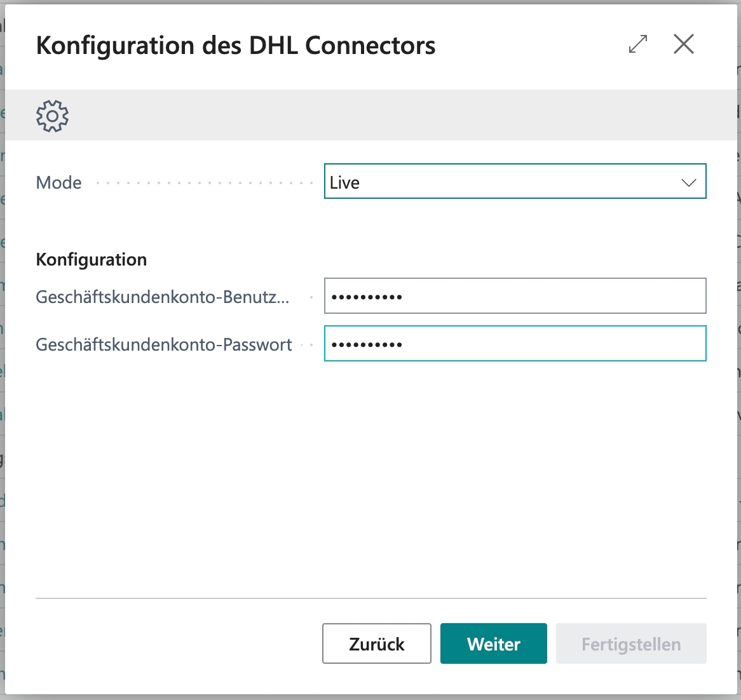
Task: Click the grey toolbar band beside the gear
Action: click(381, 116)
